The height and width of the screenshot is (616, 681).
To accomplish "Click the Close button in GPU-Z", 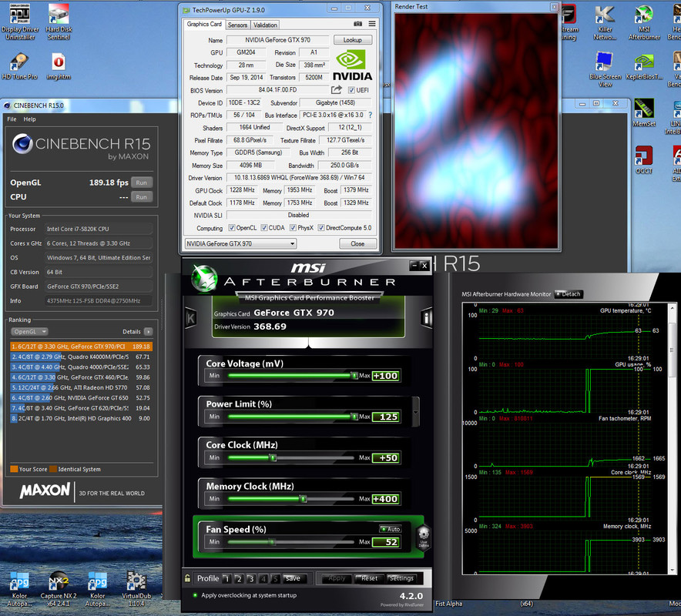I will coord(357,243).
